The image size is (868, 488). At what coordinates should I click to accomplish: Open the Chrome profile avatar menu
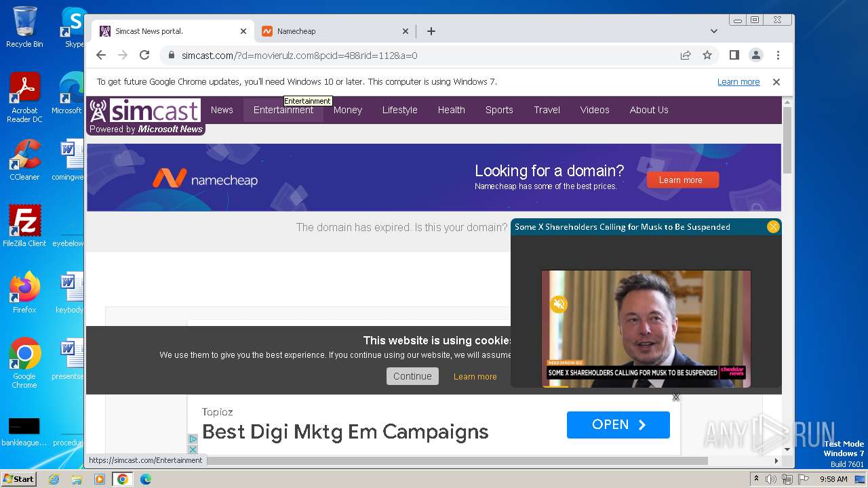[755, 55]
